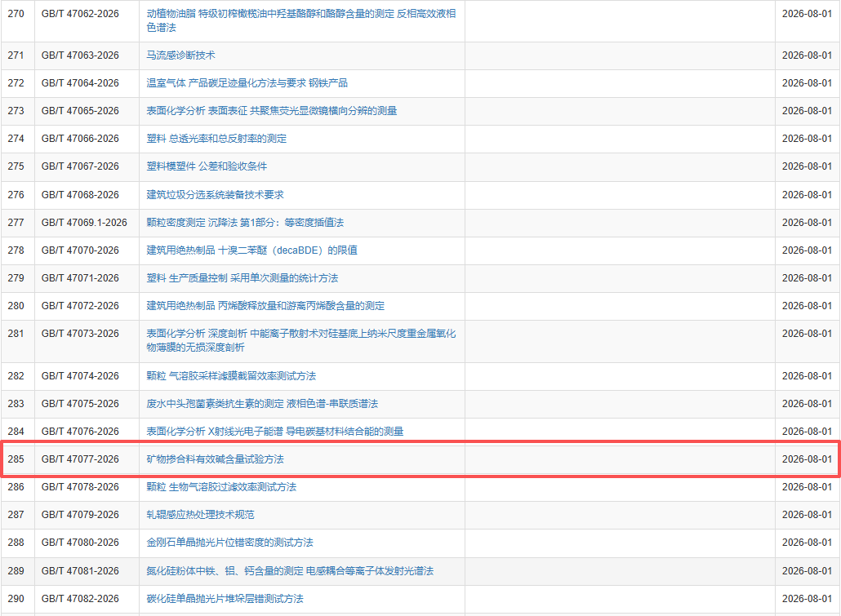841x616 pixels.
Task: Open the 马流感诊断技术 standard link
Action: coord(180,55)
